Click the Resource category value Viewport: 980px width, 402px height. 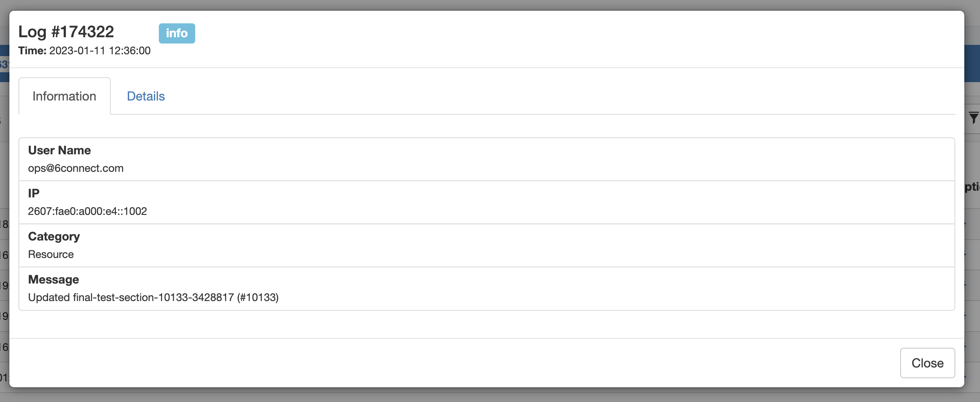tap(51, 254)
